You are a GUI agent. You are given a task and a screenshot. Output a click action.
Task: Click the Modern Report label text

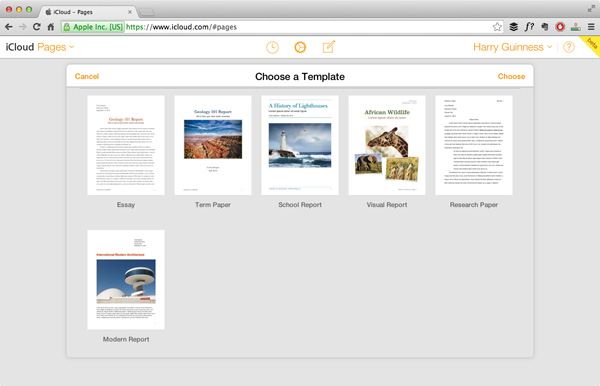pyautogui.click(x=126, y=339)
